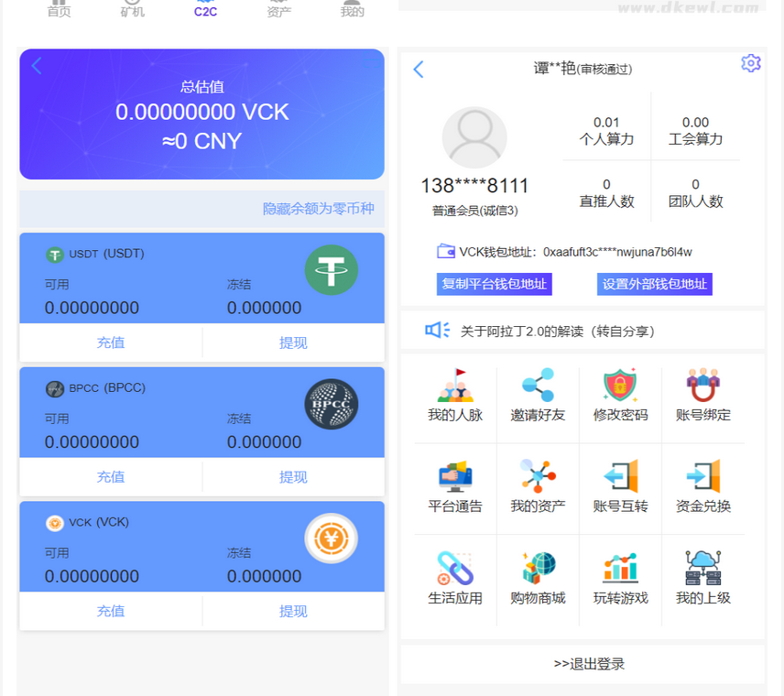Go back using wallet page arrow
Screen dimensions: 784x696
click(x=37, y=66)
